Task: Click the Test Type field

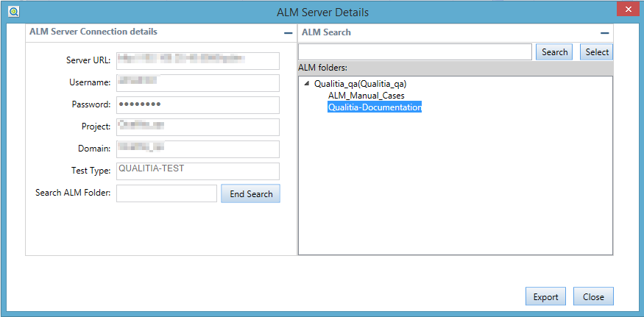Action: [198, 171]
